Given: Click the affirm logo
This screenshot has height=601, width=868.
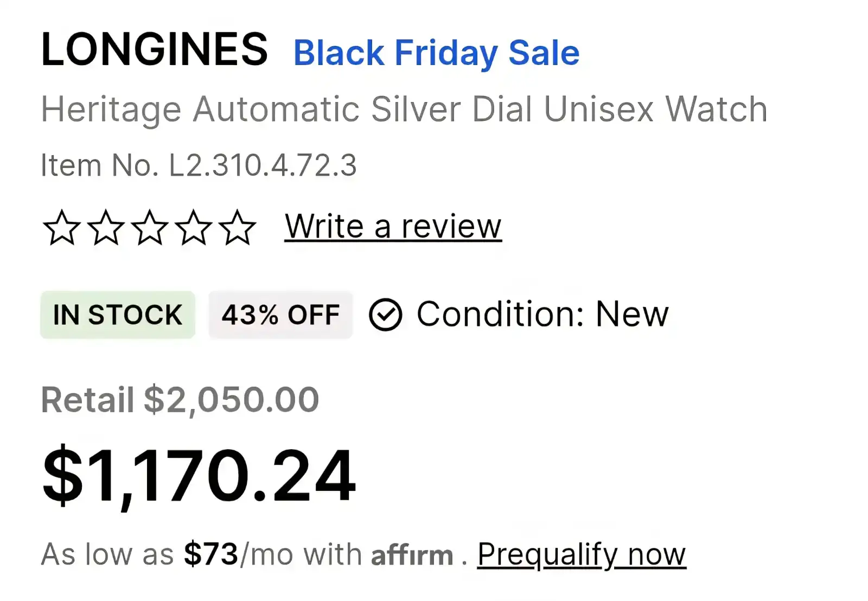Looking at the screenshot, I should (412, 555).
